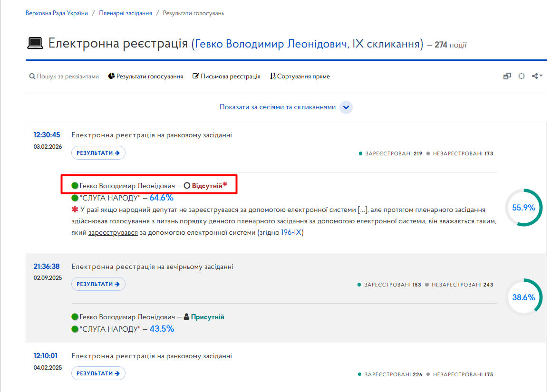Click green dot beside СЛУГА НАРОДУ 64.6%
Image resolution: width=551 pixels, height=392 pixels.
click(x=75, y=198)
